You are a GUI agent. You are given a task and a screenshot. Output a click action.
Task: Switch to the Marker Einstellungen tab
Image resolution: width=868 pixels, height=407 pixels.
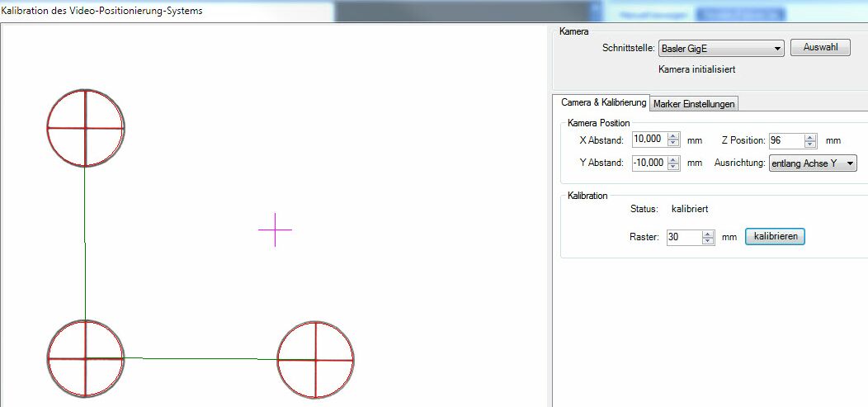click(694, 104)
